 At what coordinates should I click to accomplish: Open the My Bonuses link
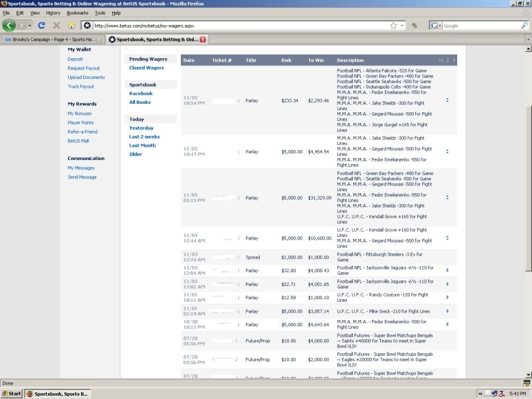click(x=79, y=113)
